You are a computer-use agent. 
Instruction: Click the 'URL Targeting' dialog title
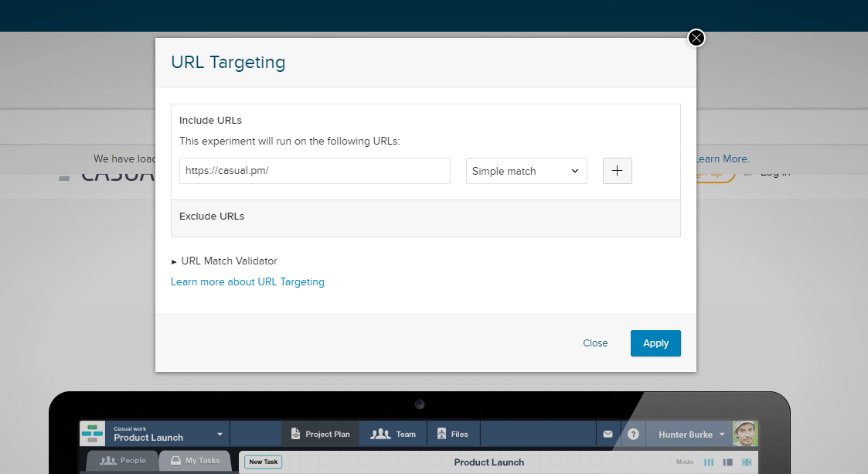tap(228, 62)
